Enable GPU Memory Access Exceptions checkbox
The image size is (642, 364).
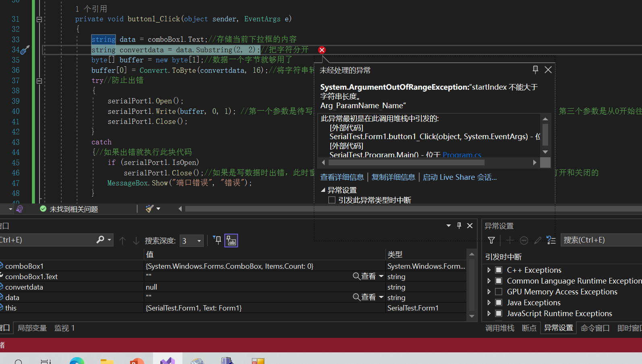499,292
